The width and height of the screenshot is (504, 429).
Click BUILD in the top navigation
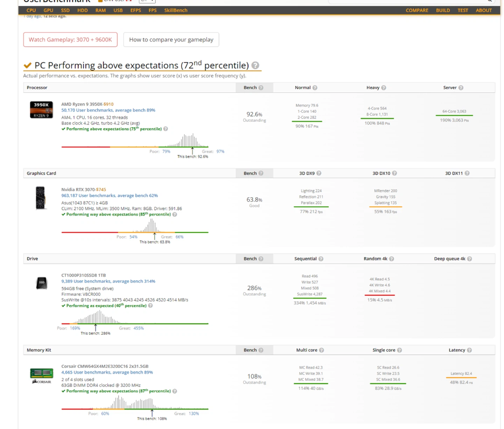pos(443,10)
